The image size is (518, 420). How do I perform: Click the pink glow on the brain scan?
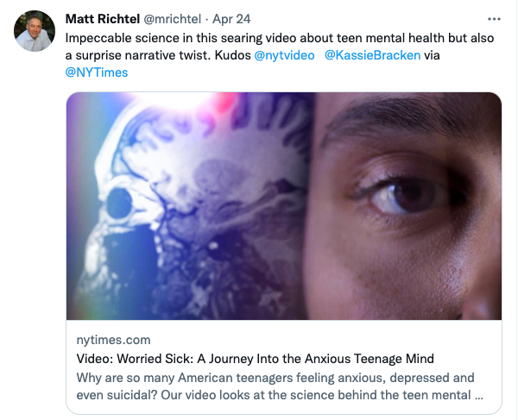[x=226, y=101]
